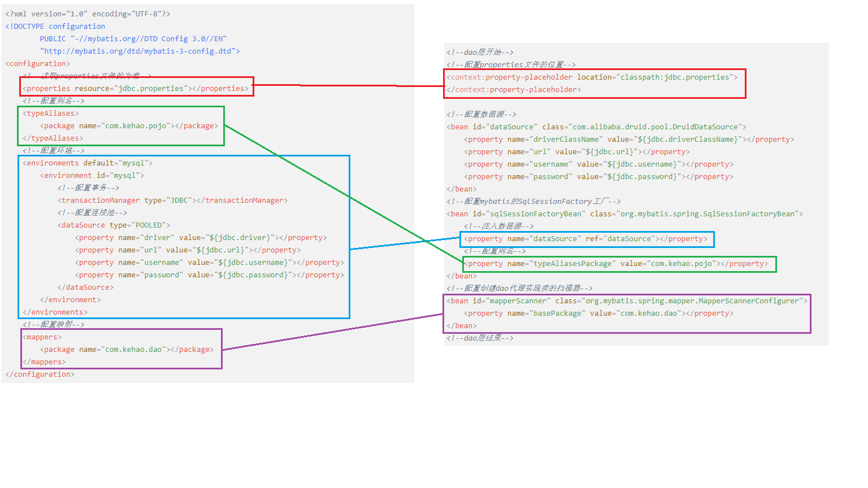
Task: Click the closing </mappers> tag
Action: click(44, 361)
